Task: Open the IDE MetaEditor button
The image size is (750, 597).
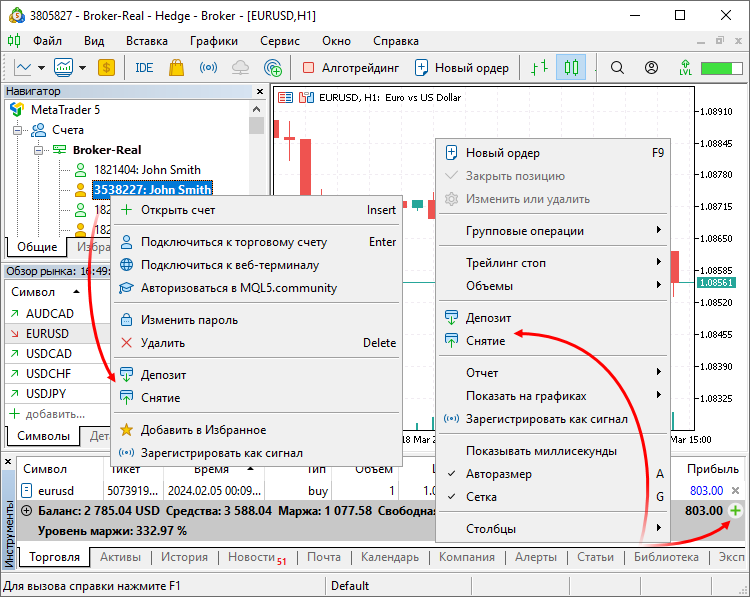Action: pyautogui.click(x=144, y=67)
